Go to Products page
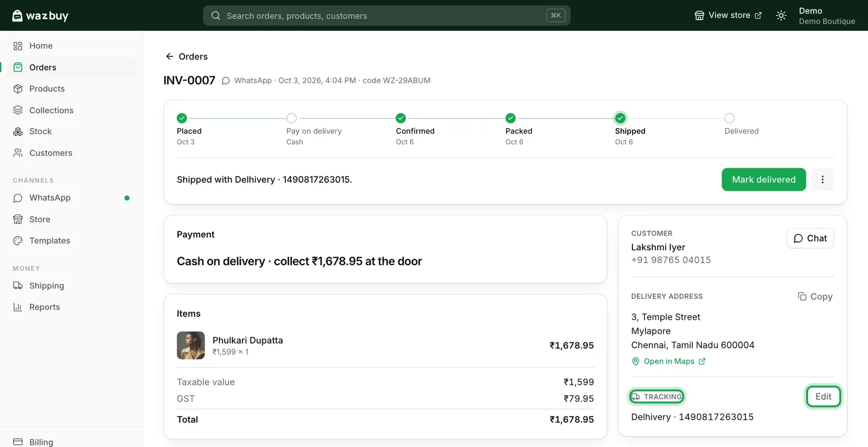This screenshot has height=447, width=868. pyautogui.click(x=47, y=88)
